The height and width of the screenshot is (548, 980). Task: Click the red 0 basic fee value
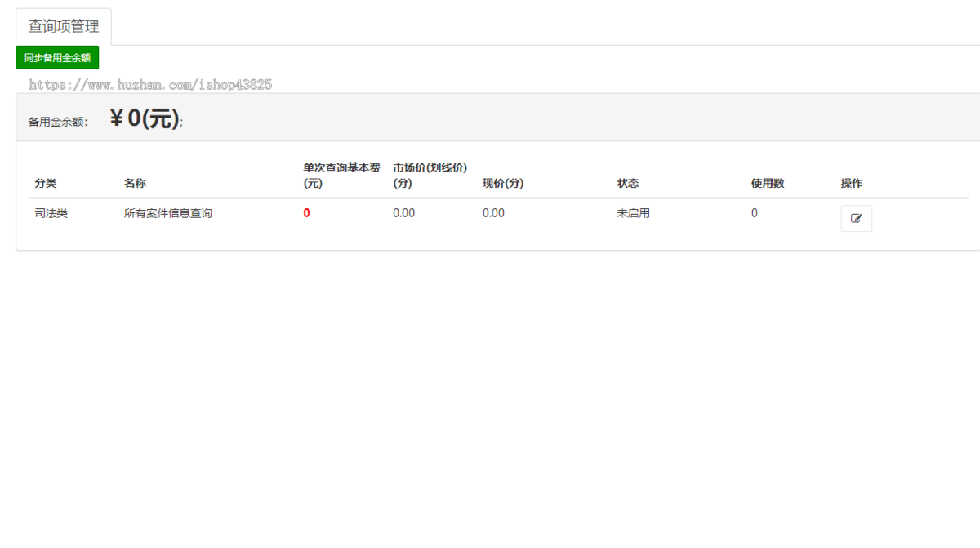point(306,213)
